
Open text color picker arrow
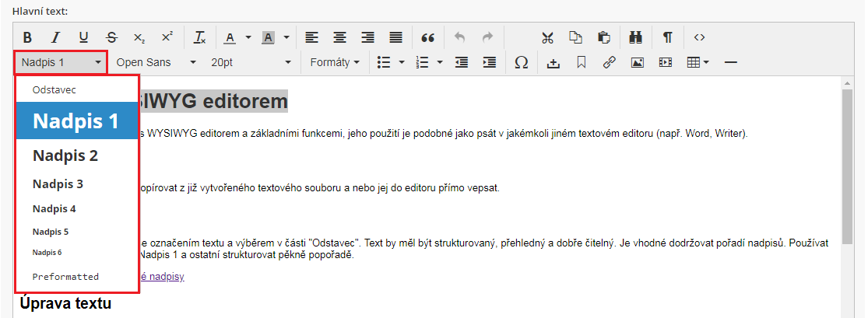(x=248, y=37)
